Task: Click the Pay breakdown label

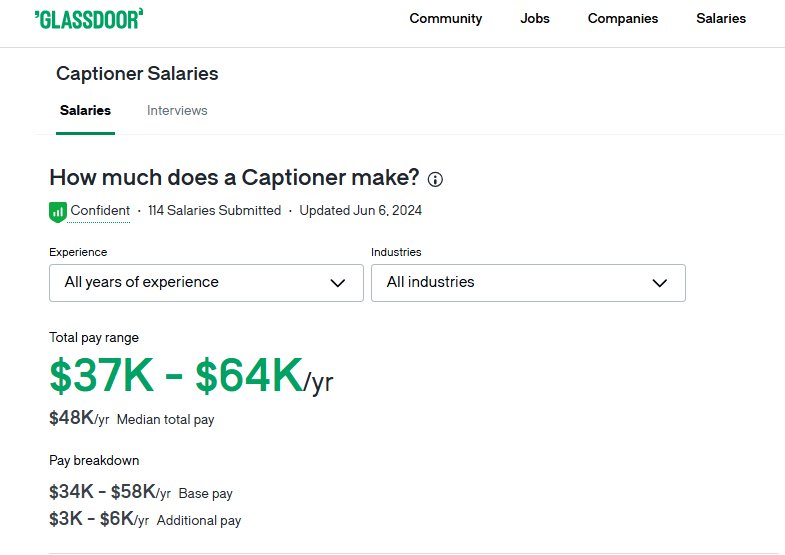Action: (94, 460)
